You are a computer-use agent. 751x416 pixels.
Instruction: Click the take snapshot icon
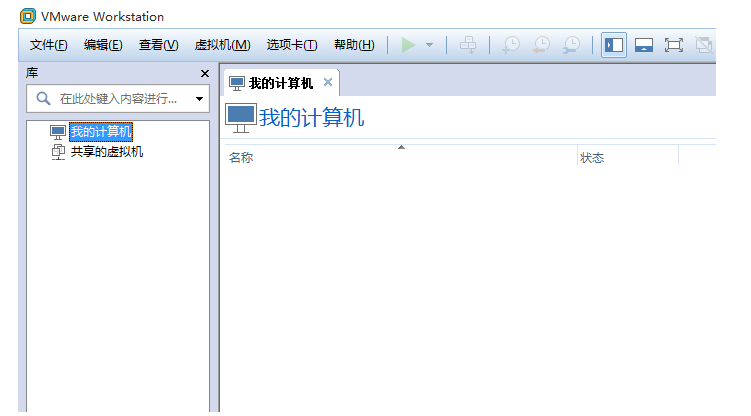(511, 45)
